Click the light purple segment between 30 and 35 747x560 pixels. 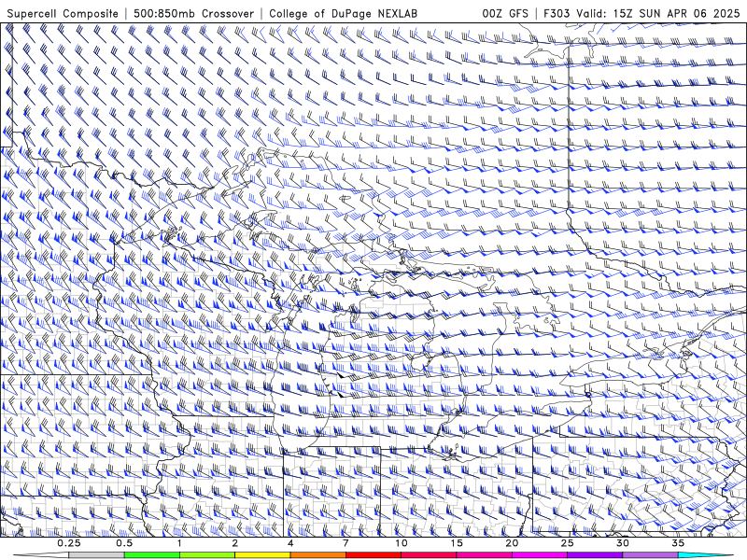[650, 555]
